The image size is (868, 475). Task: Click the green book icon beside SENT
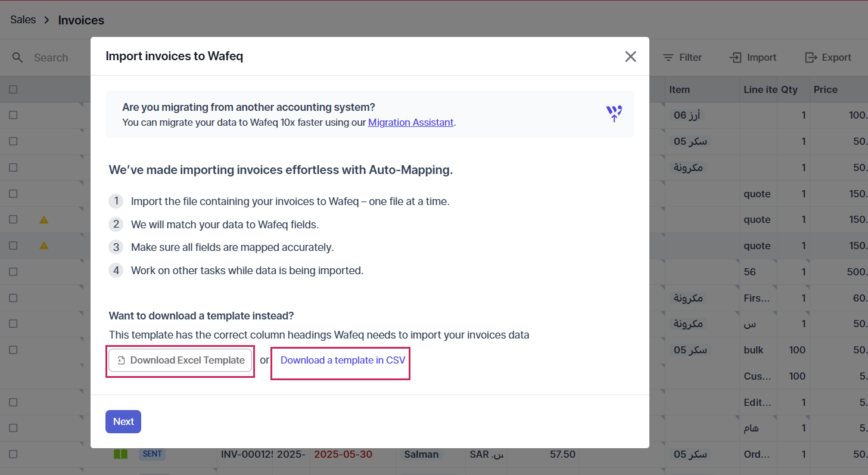(x=120, y=454)
